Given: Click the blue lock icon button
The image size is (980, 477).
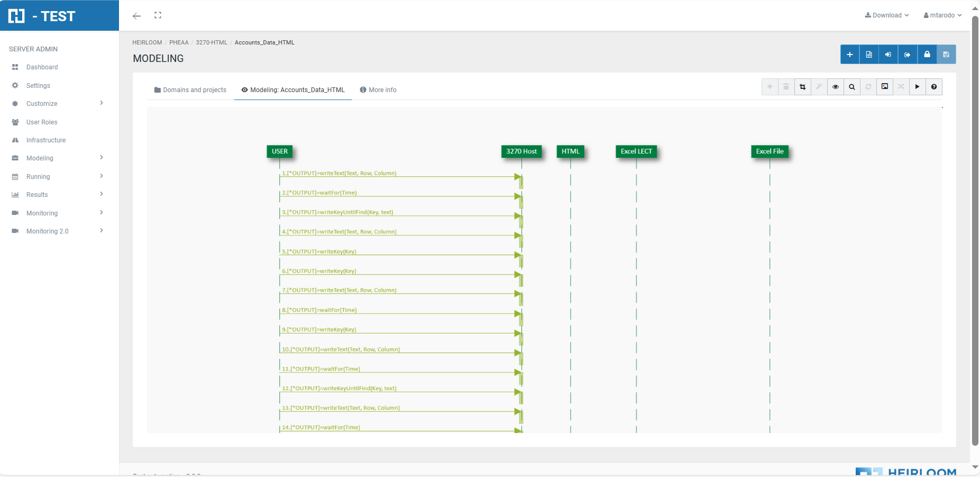Looking at the screenshot, I should [x=927, y=55].
